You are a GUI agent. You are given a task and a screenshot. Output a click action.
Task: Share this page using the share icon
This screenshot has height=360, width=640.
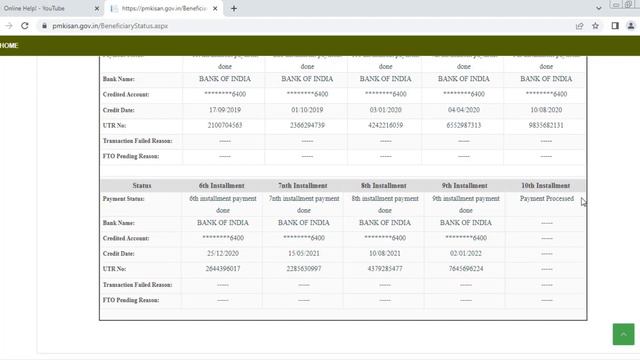(579, 26)
